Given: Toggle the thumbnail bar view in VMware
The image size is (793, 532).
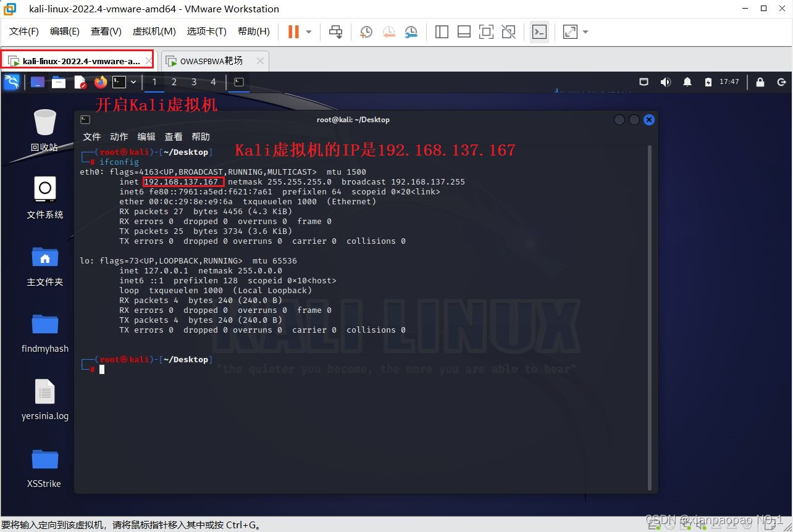Looking at the screenshot, I should tap(464, 31).
